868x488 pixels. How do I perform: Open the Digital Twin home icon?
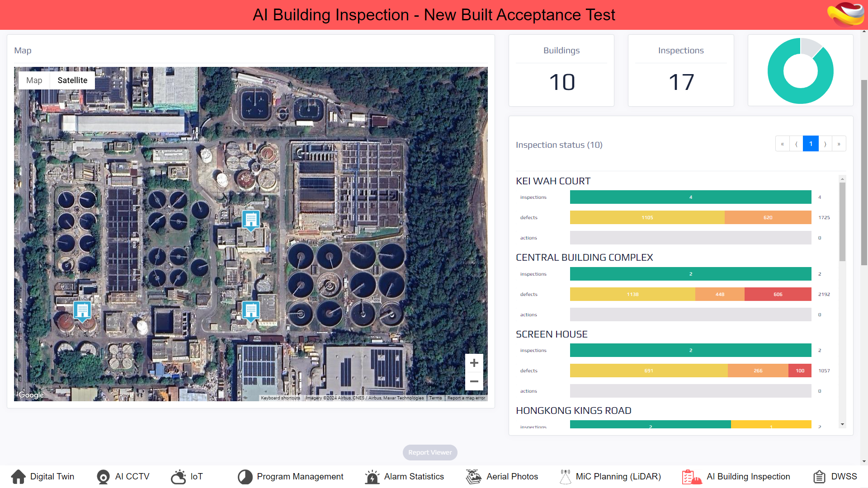pyautogui.click(x=18, y=477)
